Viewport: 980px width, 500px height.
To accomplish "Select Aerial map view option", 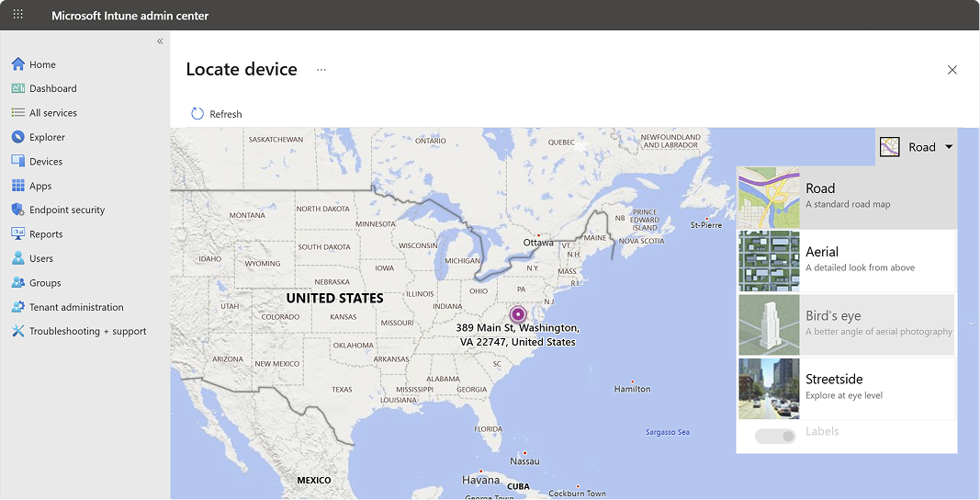I will coord(846,260).
